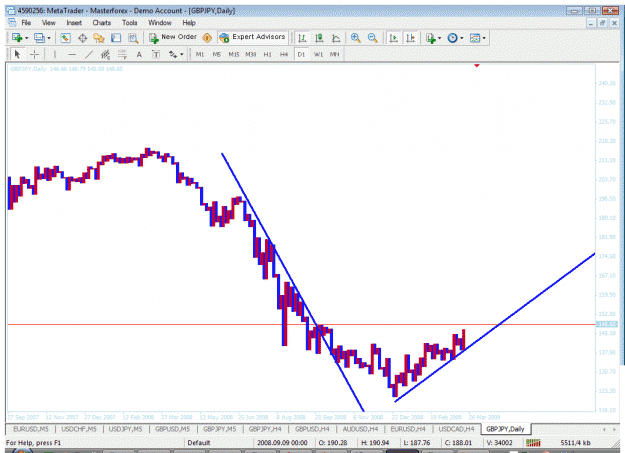625x453 pixels.
Task: Expand the Profiles dropdown arrow
Action: point(49,38)
